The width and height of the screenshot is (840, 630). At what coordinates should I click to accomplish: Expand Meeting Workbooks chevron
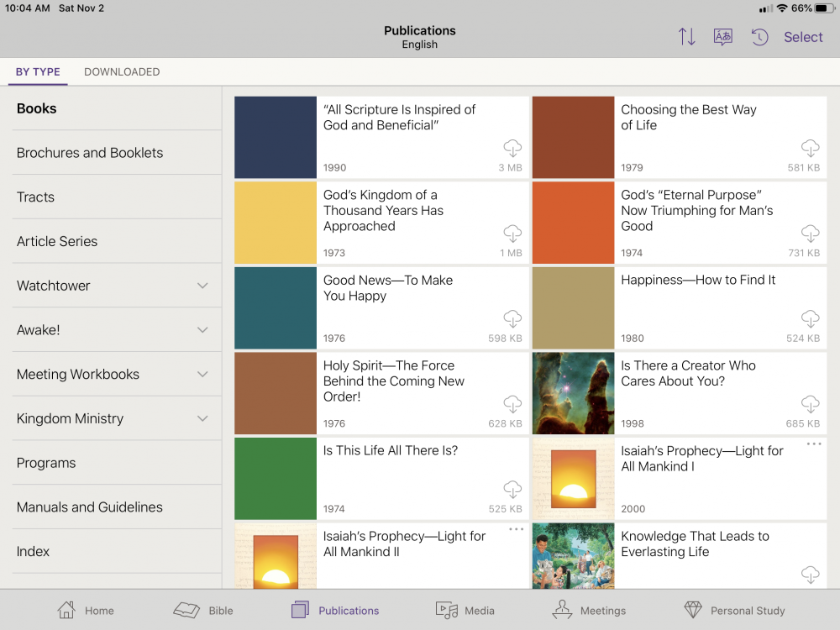pos(202,375)
